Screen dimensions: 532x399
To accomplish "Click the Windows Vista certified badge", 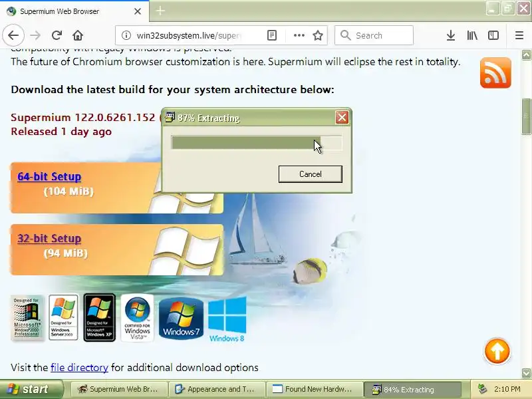I will click(x=137, y=318).
